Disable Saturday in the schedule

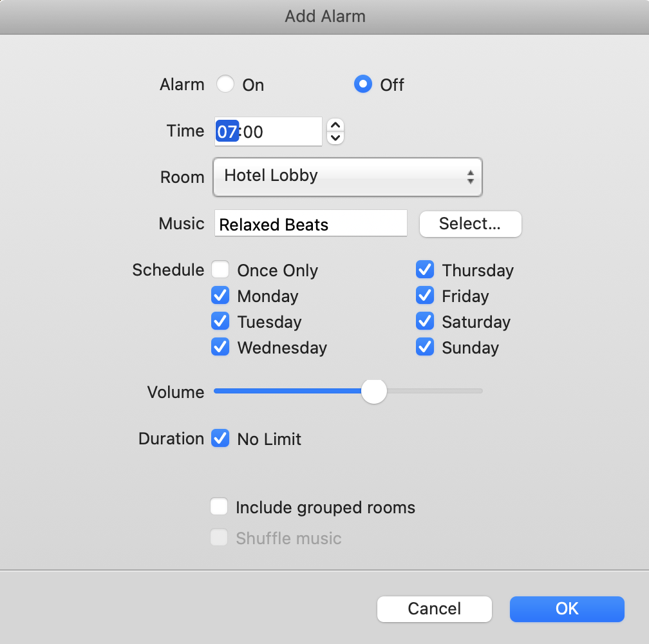425,321
